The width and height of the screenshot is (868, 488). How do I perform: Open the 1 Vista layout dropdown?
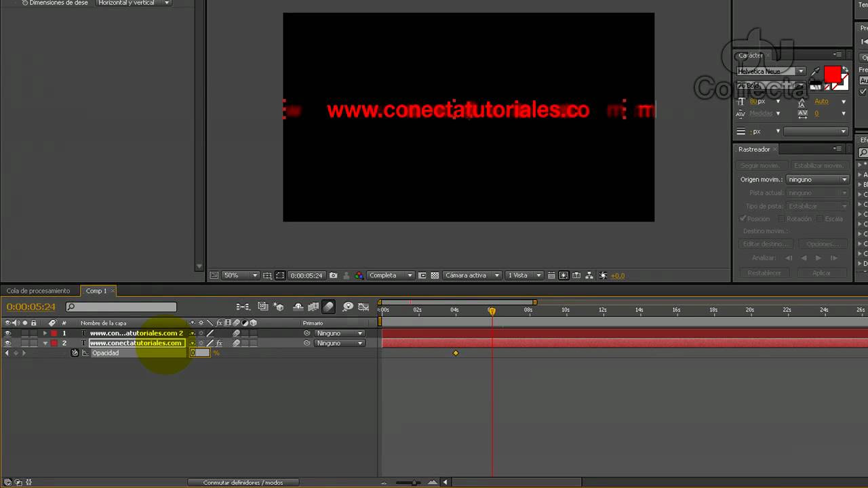pyautogui.click(x=524, y=276)
